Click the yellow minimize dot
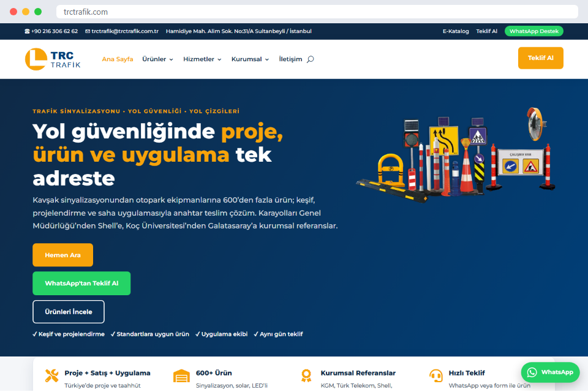Screen dimensions: 588x392 coord(26,12)
